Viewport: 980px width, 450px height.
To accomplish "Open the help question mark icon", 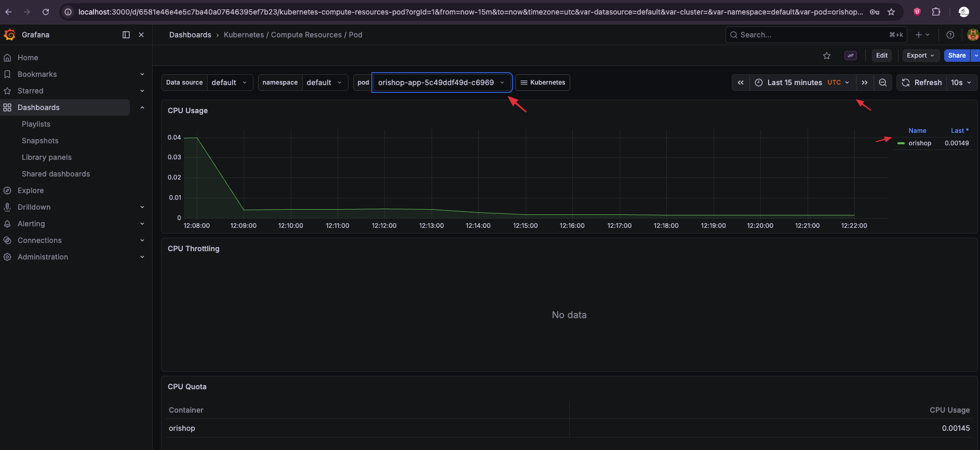I will [x=950, y=35].
